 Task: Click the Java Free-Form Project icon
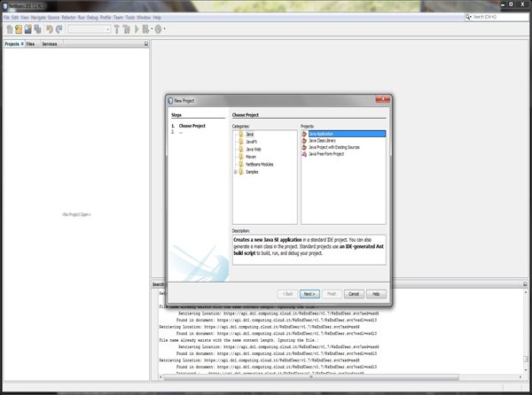point(304,154)
